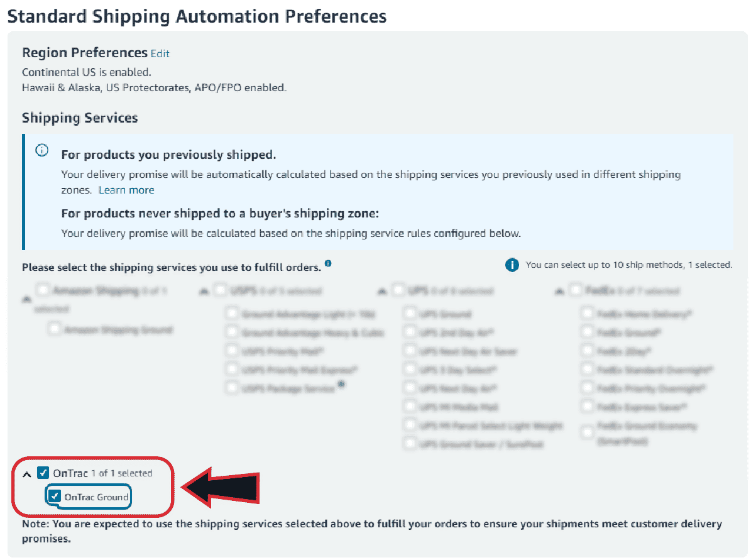The width and height of the screenshot is (756, 560).
Task: Enable the Amazon Shipping Ground checkbox
Action: 55,329
